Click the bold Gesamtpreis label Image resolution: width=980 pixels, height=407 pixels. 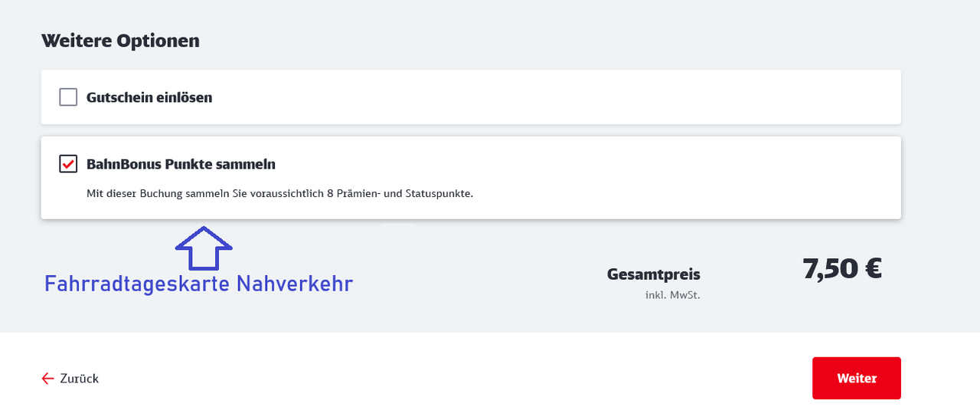click(x=654, y=274)
